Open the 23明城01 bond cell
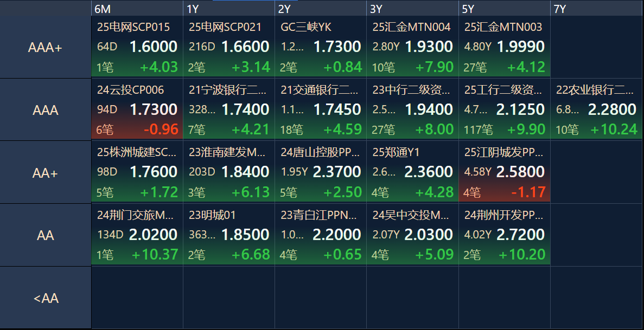Image resolution: width=644 pixels, height=330 pixels. 229,235
